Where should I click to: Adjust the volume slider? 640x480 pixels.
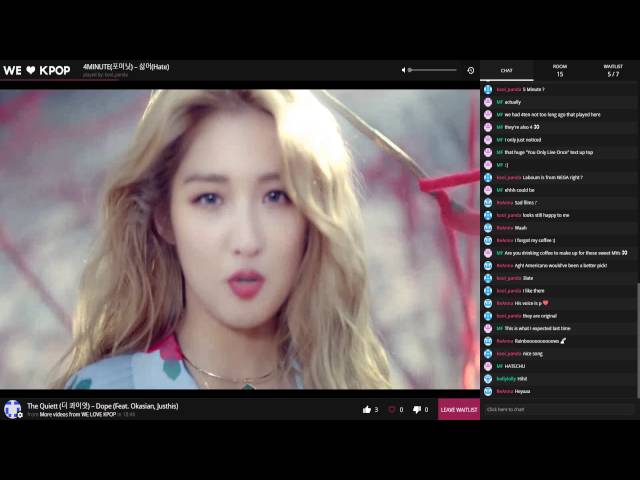tap(432, 70)
